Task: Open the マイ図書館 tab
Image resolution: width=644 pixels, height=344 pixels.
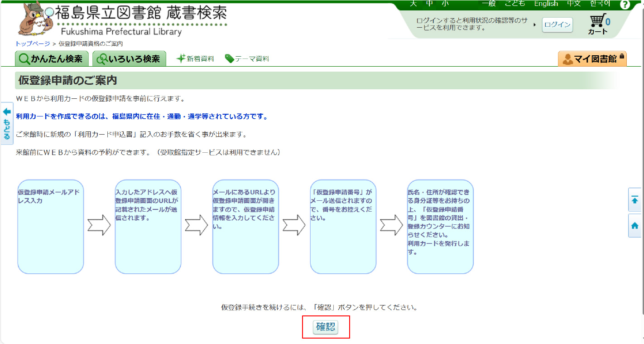Action: (592, 59)
